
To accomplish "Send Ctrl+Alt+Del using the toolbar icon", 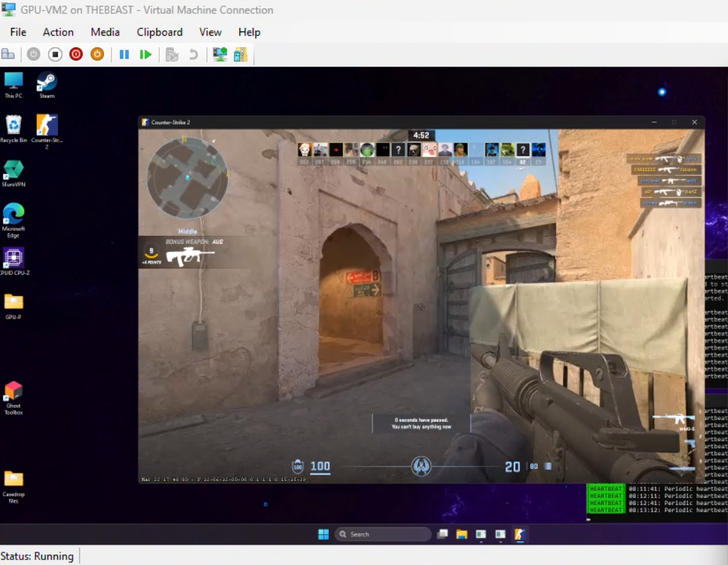I will 8,54.
